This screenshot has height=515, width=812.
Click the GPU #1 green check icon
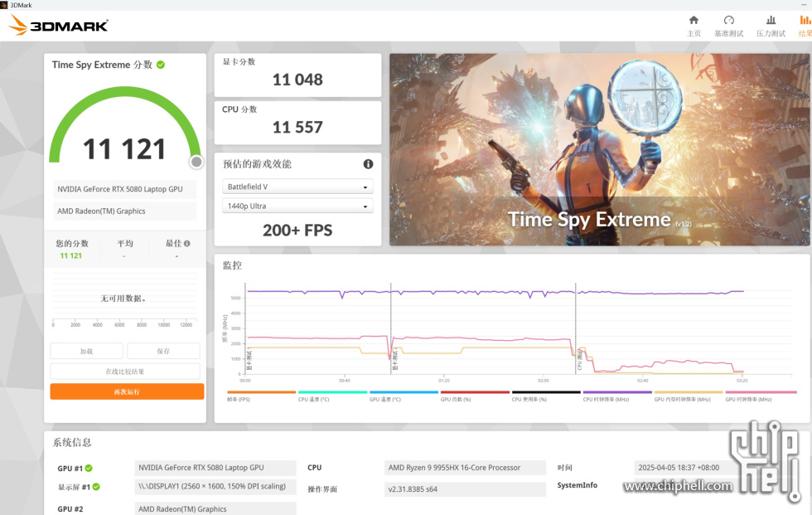click(89, 468)
